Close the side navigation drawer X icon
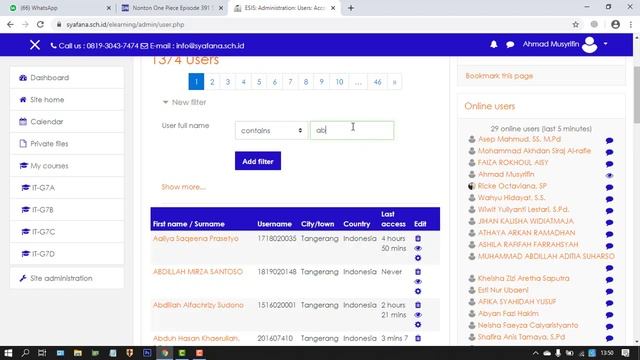 click(35, 45)
